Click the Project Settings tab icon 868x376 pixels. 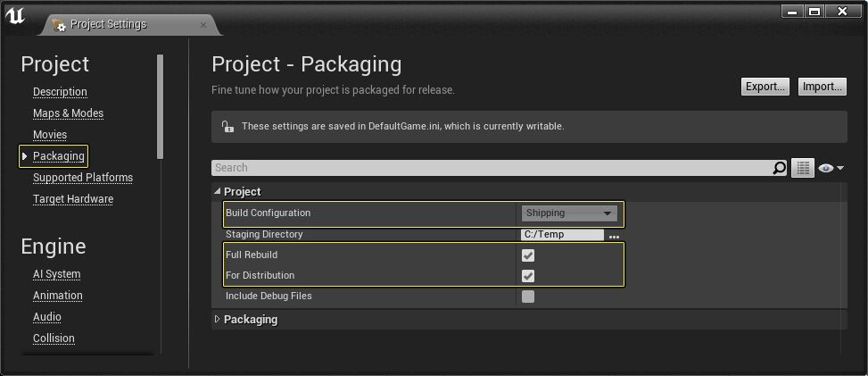click(59, 24)
